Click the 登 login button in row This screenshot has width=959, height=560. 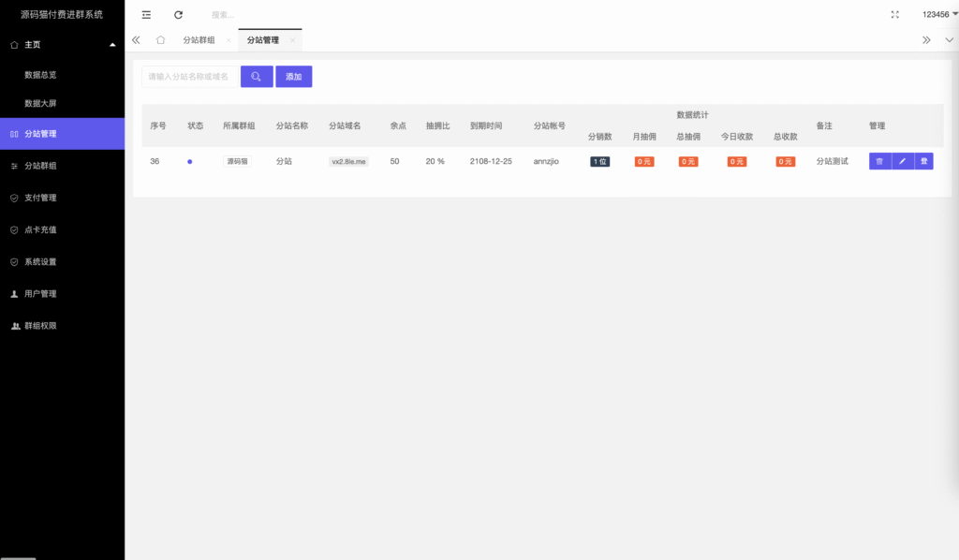pos(924,161)
